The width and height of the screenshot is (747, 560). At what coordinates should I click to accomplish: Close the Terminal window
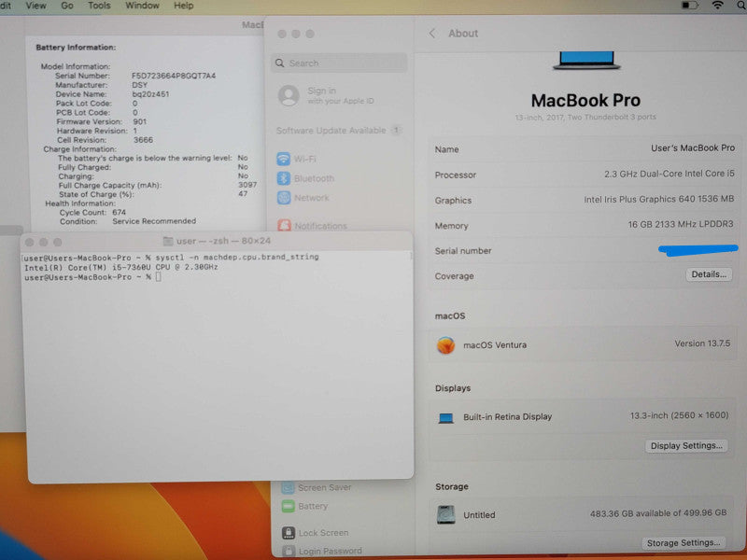click(29, 242)
